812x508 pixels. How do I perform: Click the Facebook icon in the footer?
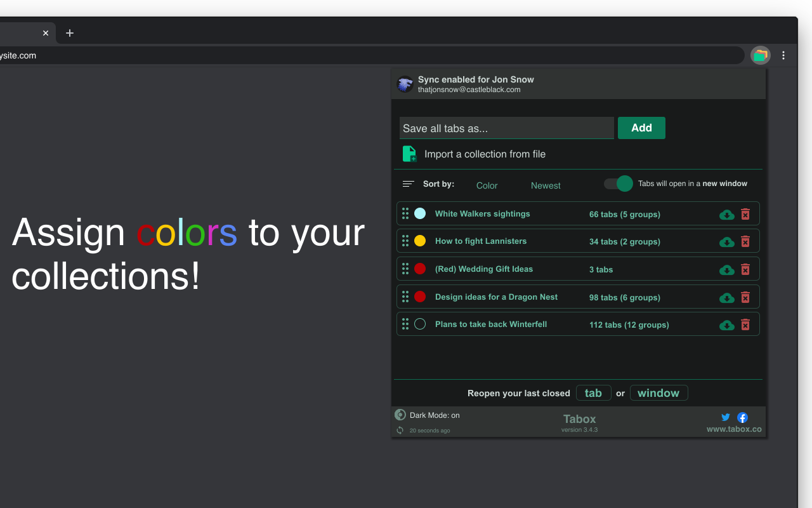click(742, 417)
